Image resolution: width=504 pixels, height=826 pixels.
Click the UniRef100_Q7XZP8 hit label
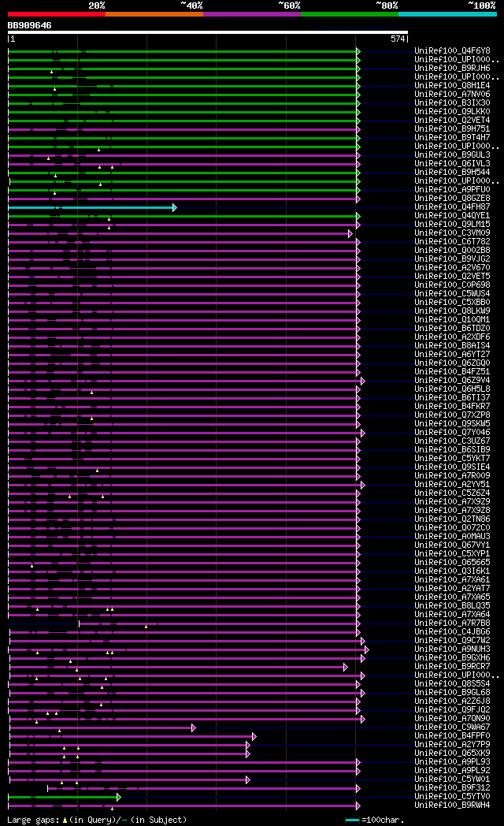(x=452, y=415)
